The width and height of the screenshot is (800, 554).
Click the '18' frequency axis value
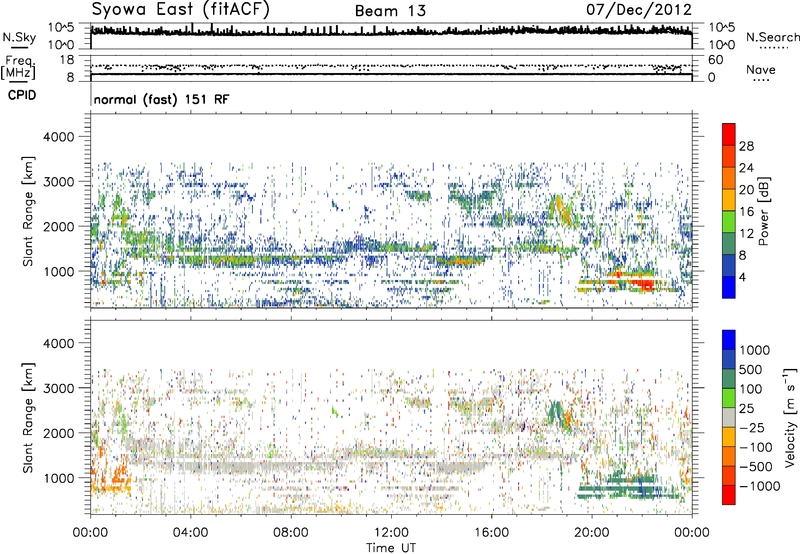(67, 60)
